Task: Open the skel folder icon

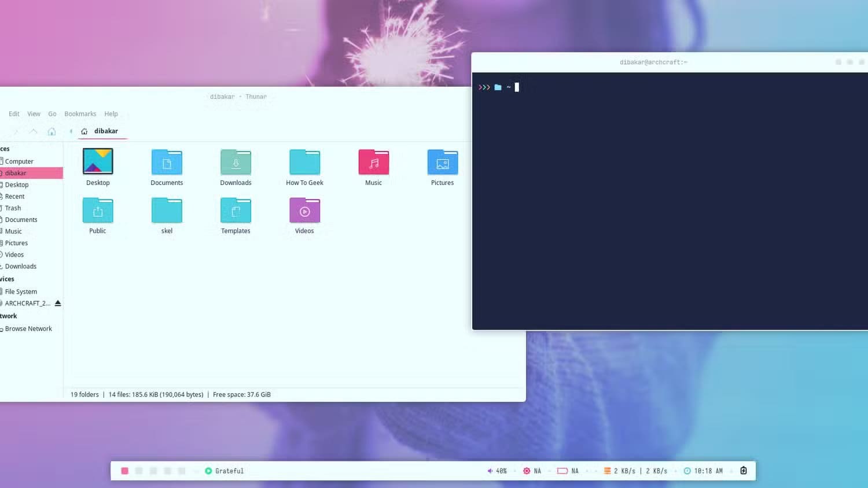Action: pos(167,210)
